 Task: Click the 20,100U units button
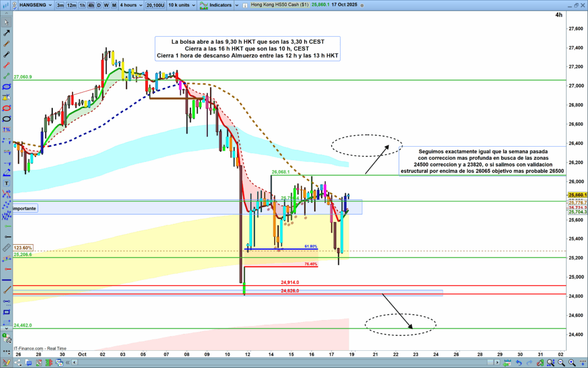point(155,5)
